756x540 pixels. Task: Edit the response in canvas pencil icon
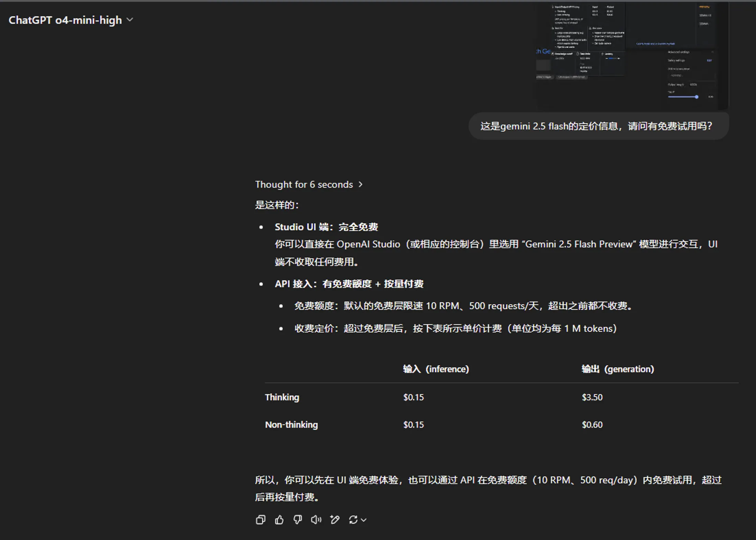pyautogui.click(x=335, y=520)
